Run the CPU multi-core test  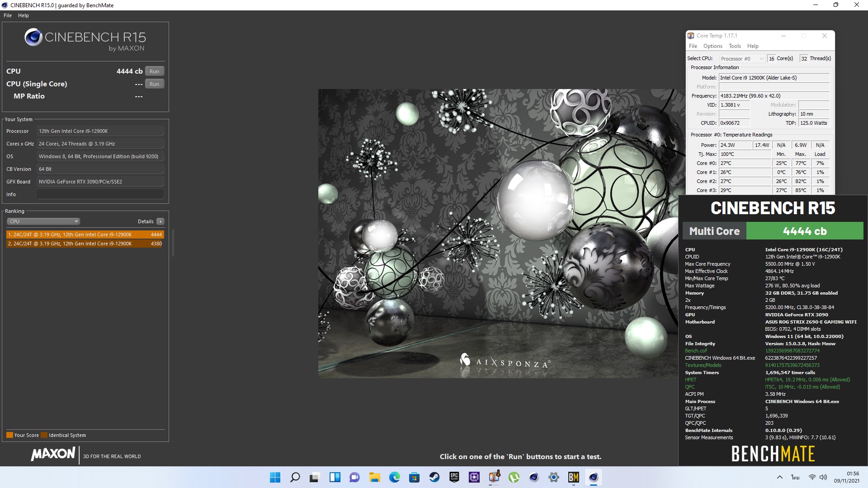[155, 71]
